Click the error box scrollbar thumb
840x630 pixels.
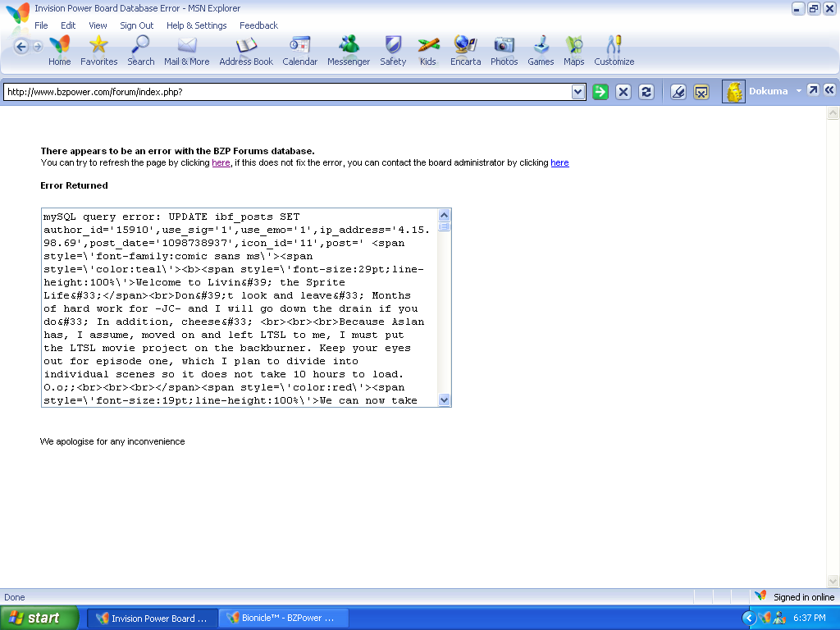(x=444, y=226)
